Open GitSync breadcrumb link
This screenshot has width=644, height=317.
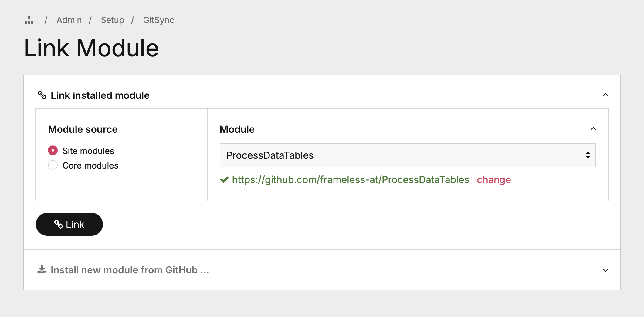coord(158,20)
